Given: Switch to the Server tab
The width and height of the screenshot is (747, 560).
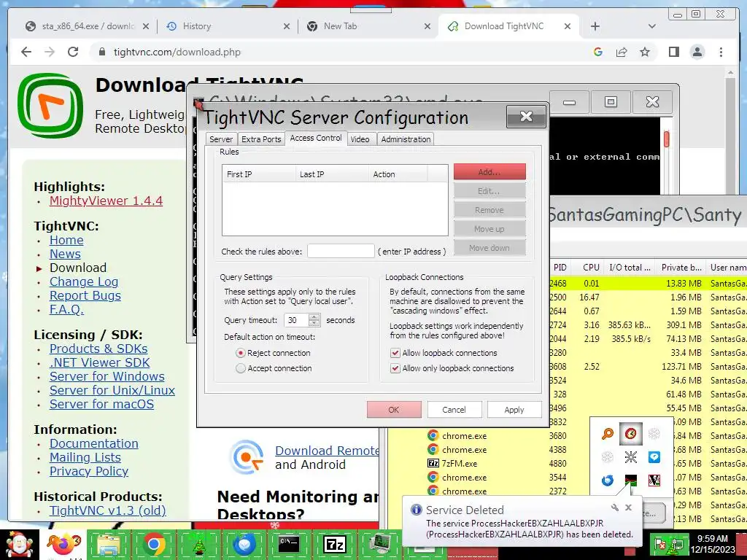Looking at the screenshot, I should click(221, 139).
